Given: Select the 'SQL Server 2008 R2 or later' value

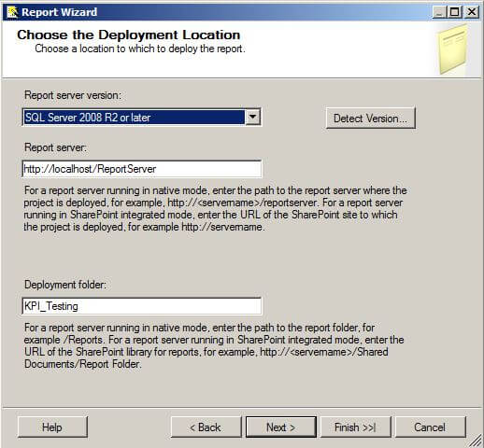Looking at the screenshot, I should pos(134,118).
